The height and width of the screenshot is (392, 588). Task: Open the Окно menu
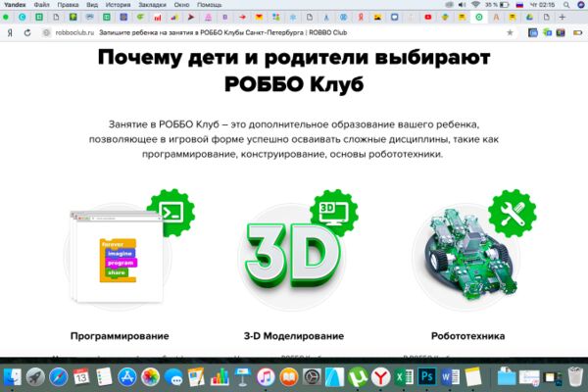[x=181, y=5]
